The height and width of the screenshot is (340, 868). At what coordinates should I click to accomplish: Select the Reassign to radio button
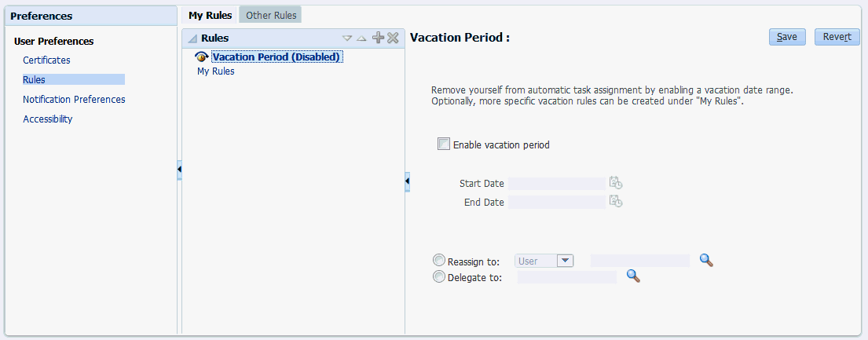(x=439, y=261)
